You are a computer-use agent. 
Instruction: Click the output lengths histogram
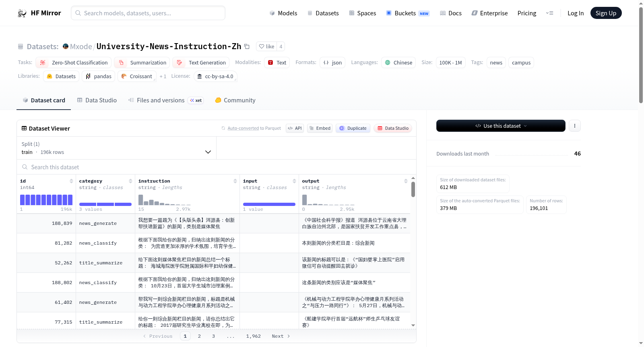click(328, 200)
